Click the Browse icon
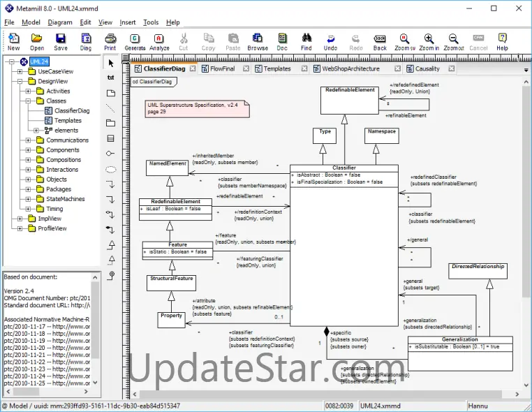The width and height of the screenshot is (532, 412). coord(258,42)
